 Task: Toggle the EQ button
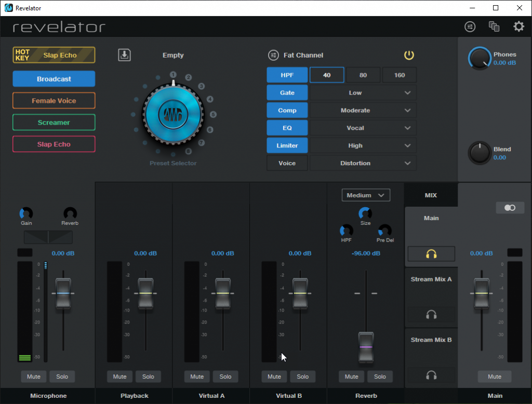pos(287,128)
